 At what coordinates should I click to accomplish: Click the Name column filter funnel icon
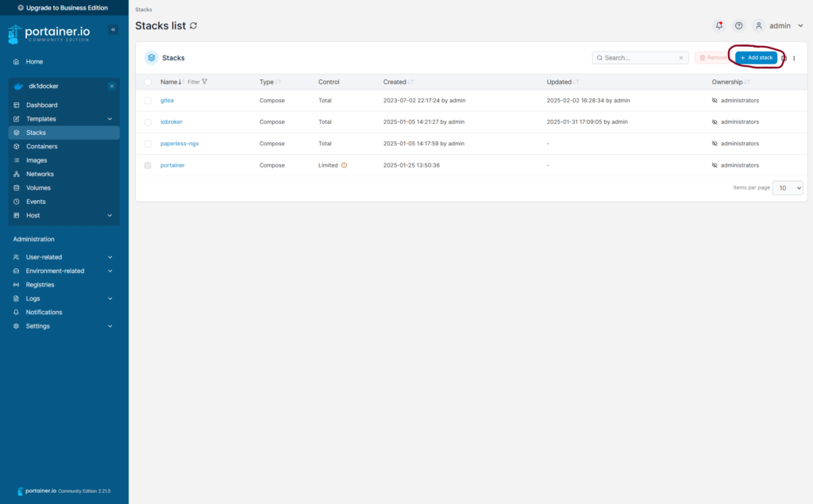pos(204,82)
